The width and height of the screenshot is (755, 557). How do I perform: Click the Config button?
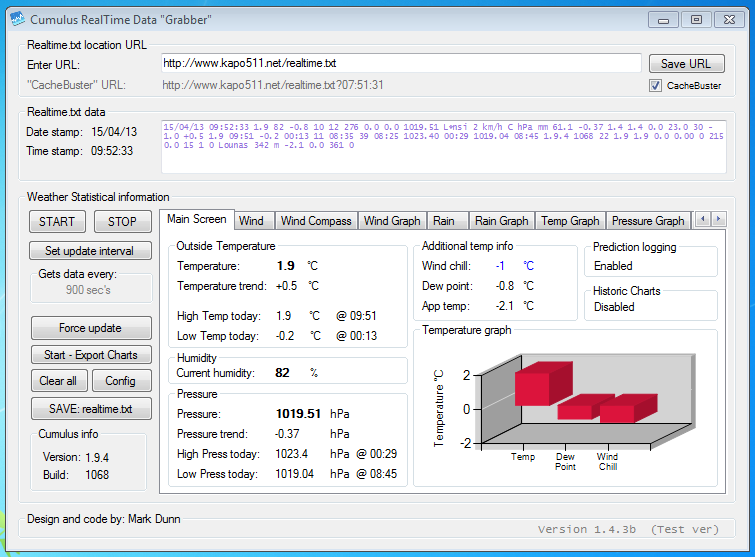[120, 381]
